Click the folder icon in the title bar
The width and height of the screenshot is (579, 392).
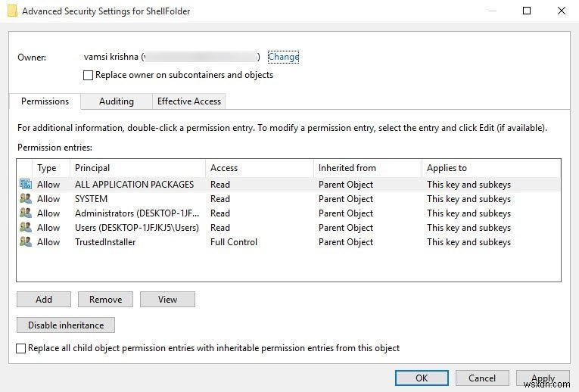[12, 11]
